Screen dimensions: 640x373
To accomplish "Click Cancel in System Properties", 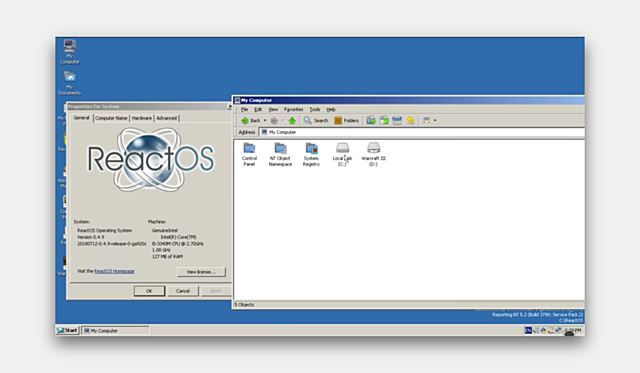I will [x=183, y=291].
